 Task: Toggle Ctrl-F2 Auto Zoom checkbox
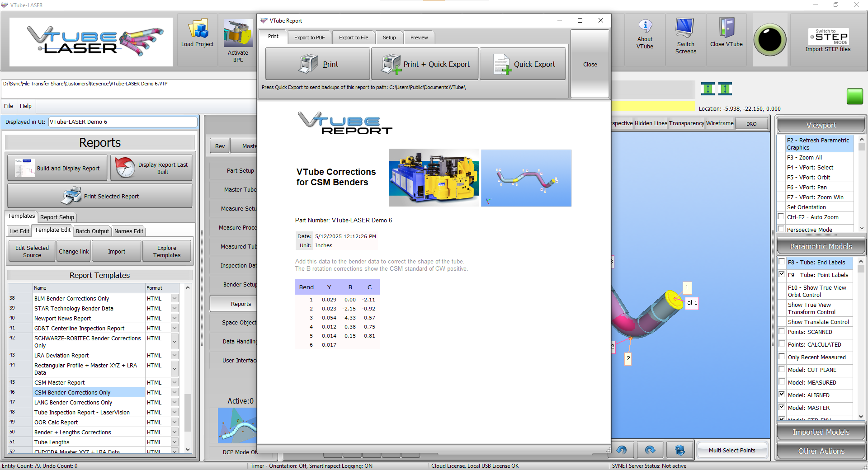tap(781, 216)
